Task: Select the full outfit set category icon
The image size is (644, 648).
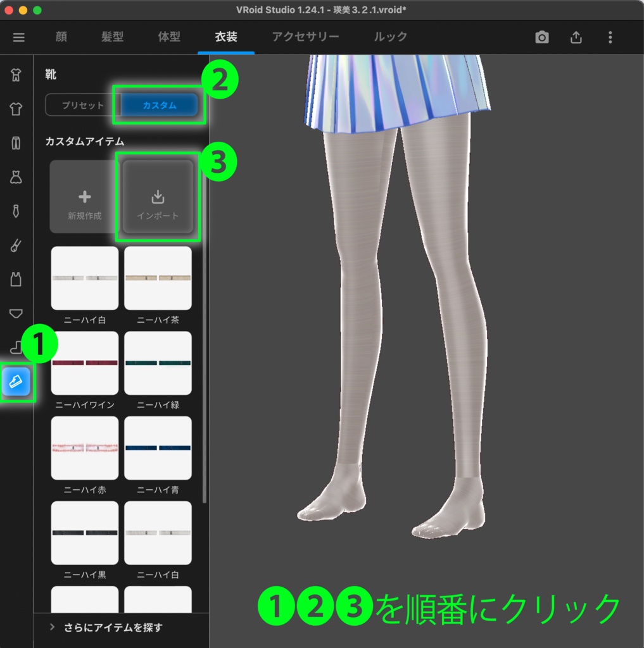Action: tap(16, 75)
